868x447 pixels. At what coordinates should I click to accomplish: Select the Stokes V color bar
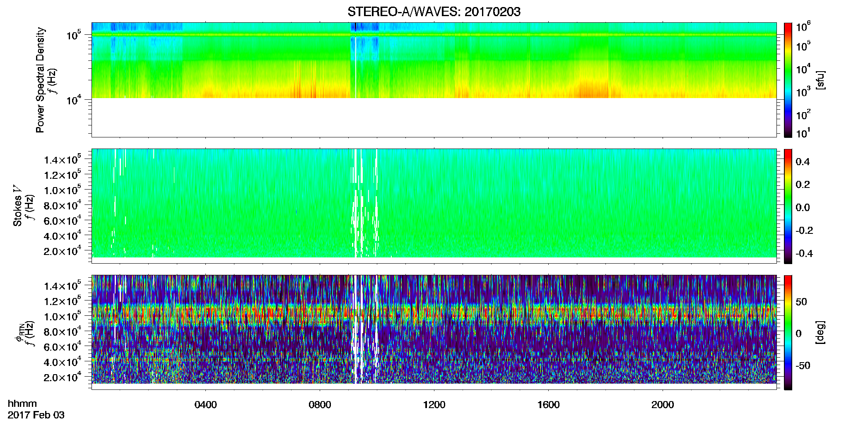788,206
